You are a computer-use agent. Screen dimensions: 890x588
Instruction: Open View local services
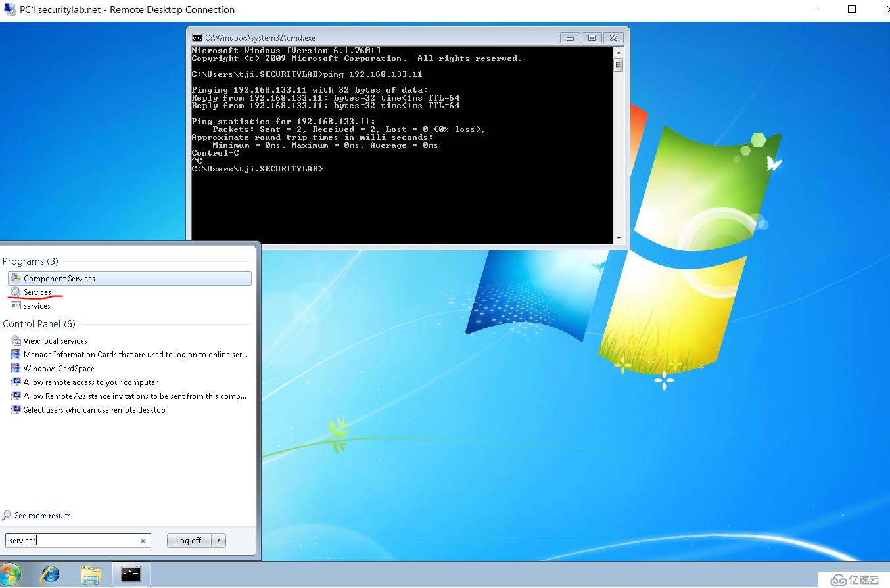click(x=55, y=341)
